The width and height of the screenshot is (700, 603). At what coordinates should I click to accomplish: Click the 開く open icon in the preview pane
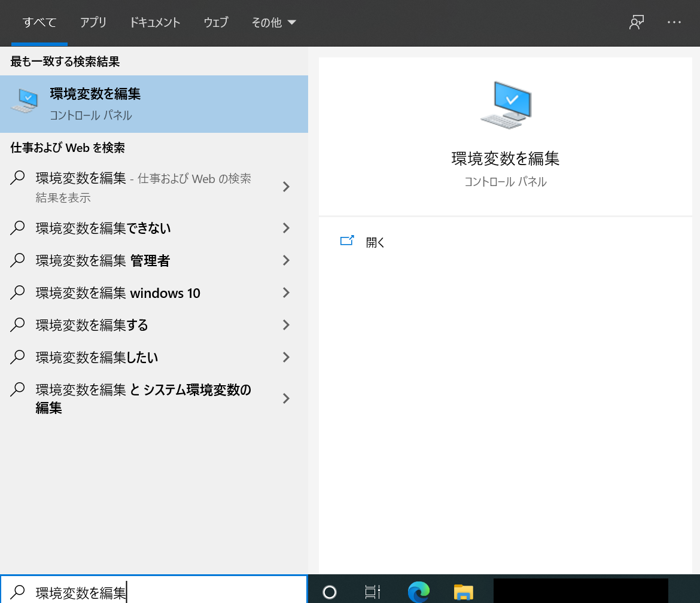[x=347, y=242]
